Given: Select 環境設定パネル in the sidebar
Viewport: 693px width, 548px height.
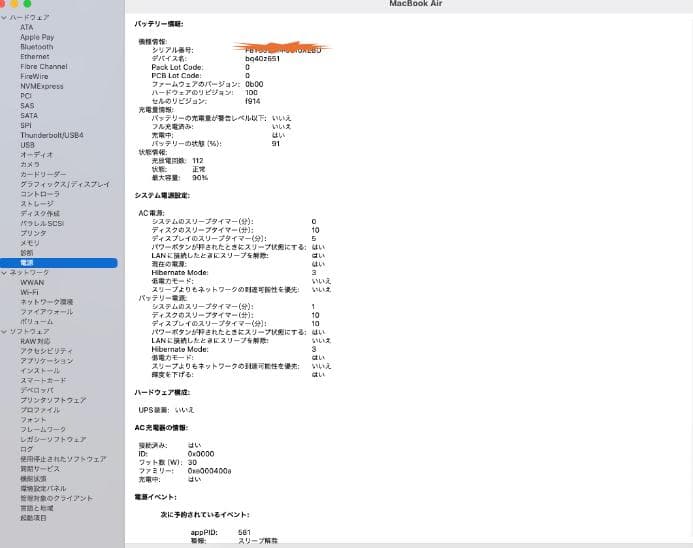Looking at the screenshot, I should tap(43, 488).
